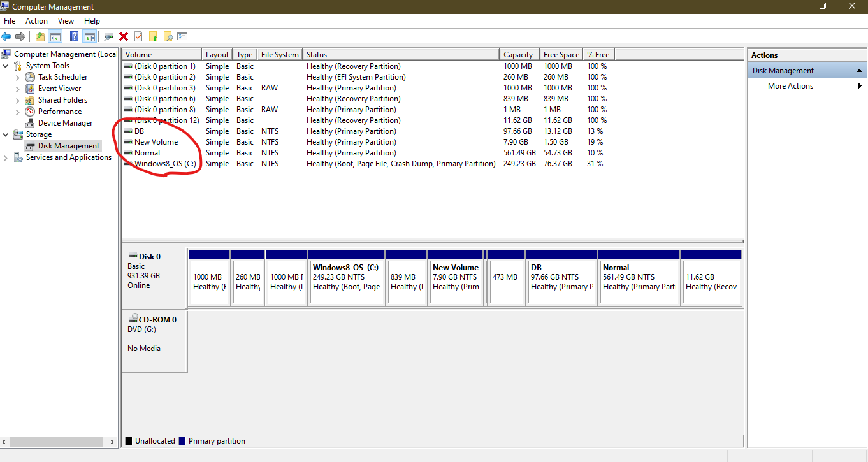Sort by the Capacity column header
The image size is (868, 462).
pyautogui.click(x=519, y=55)
